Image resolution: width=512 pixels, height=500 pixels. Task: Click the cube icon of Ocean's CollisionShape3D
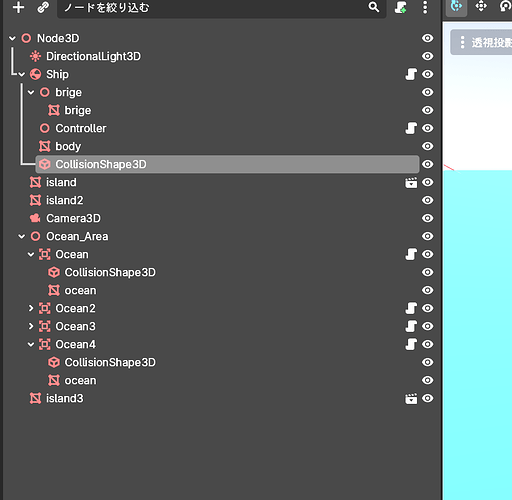pyautogui.click(x=54, y=272)
